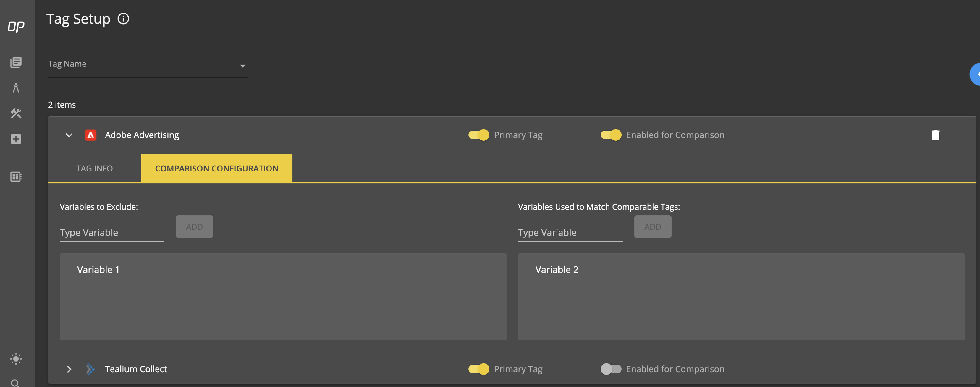The height and width of the screenshot is (387, 980).
Task: Open the hammer and wrench tools icon
Action: coord(16,113)
